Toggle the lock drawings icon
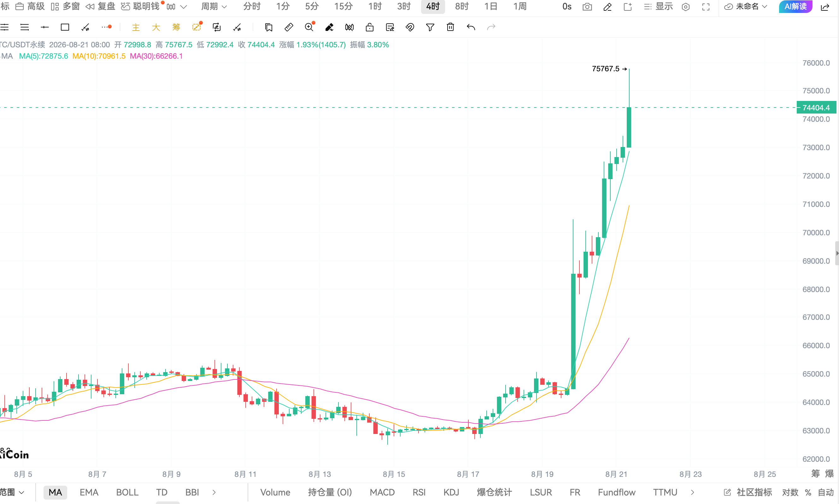Image resolution: width=839 pixels, height=504 pixels. 370,27
